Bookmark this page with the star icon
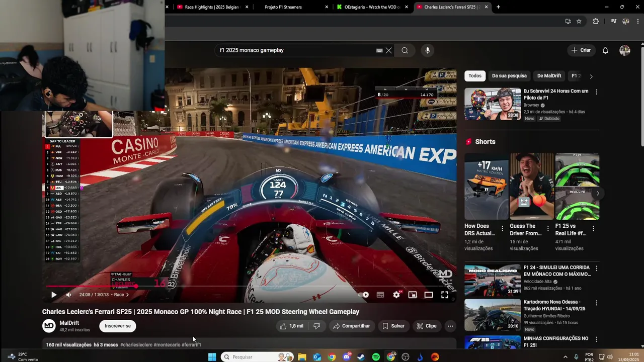 (x=579, y=21)
